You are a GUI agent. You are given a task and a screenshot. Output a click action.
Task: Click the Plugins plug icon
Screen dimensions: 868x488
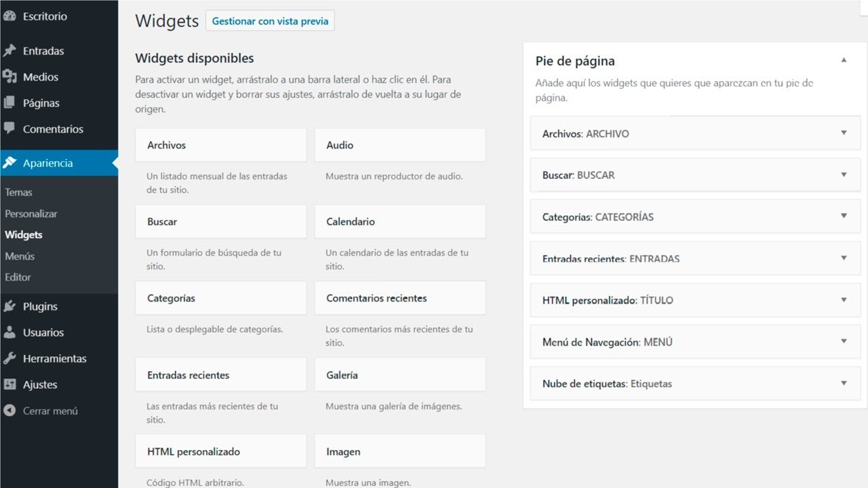pos(9,306)
